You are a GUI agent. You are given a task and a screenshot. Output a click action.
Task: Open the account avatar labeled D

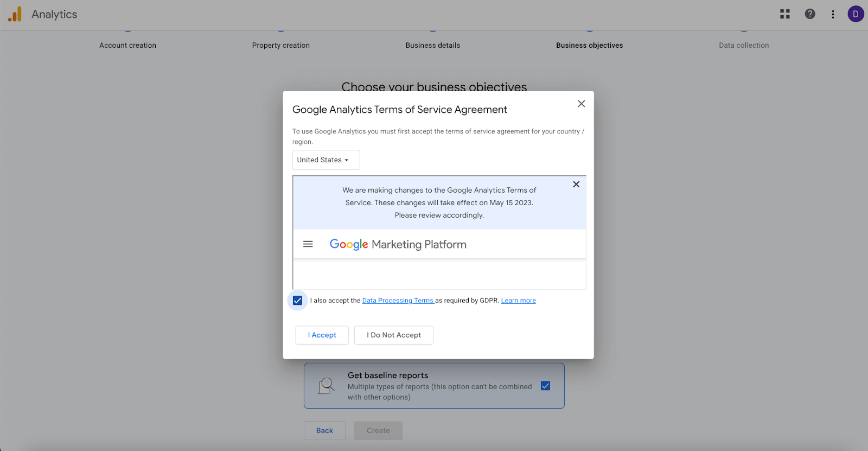tap(856, 14)
